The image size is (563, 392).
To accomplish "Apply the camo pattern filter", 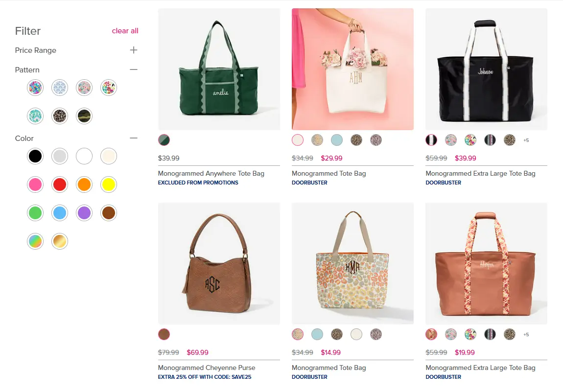I will (84, 116).
